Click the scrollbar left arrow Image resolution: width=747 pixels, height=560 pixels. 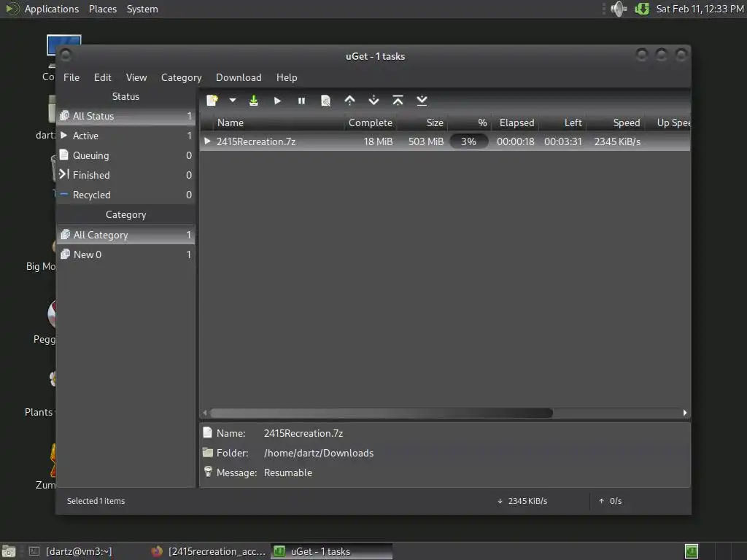(x=205, y=413)
